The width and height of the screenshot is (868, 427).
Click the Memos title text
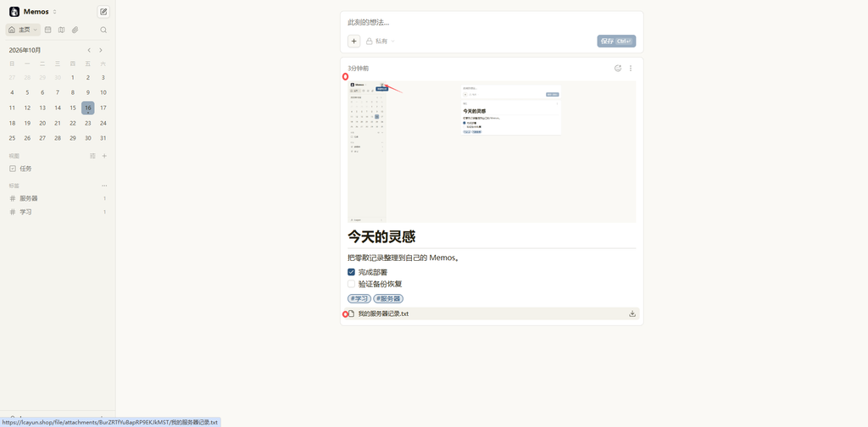[36, 12]
